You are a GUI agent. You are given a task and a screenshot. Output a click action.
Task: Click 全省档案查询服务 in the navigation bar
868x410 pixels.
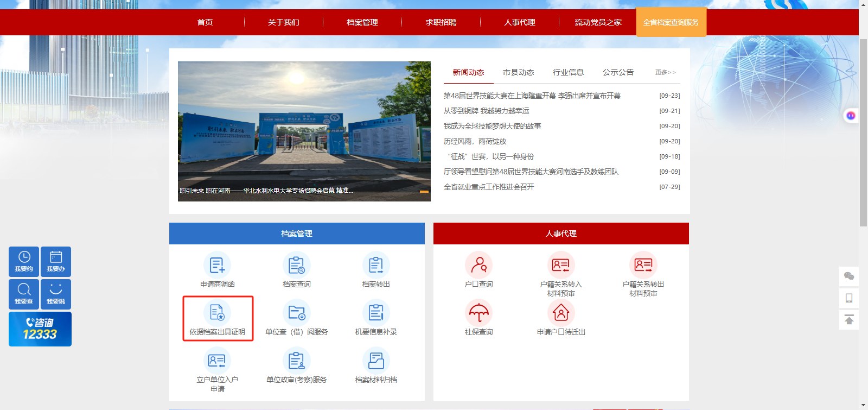click(x=671, y=22)
